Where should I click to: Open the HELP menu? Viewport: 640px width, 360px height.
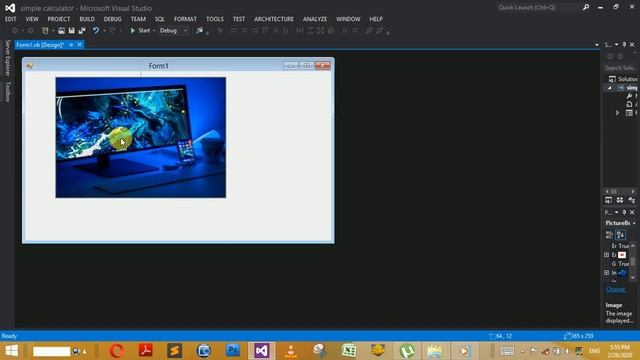(x=376, y=19)
